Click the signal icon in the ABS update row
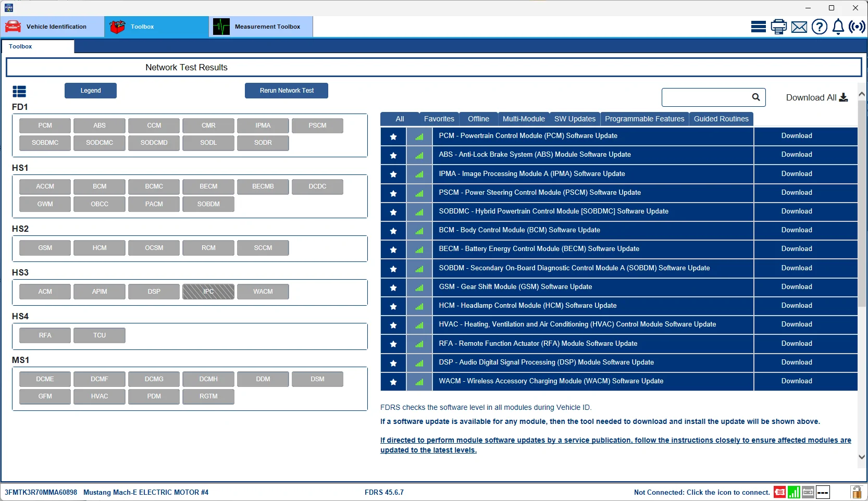Viewport: 868px width, 501px height. coord(419,155)
